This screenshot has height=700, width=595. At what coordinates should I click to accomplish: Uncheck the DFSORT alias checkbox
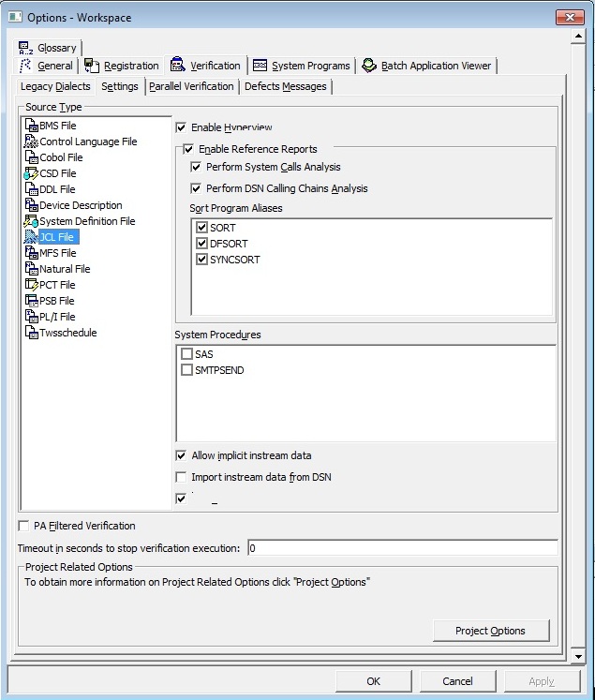click(202, 244)
